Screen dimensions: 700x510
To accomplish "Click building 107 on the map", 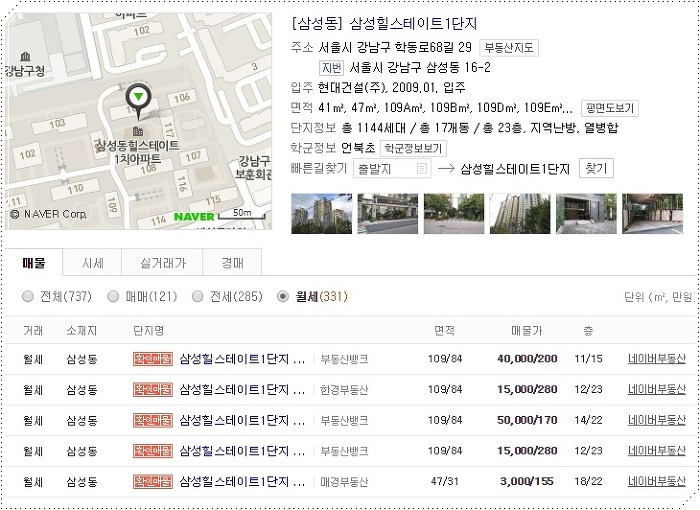I will [x=193, y=156].
